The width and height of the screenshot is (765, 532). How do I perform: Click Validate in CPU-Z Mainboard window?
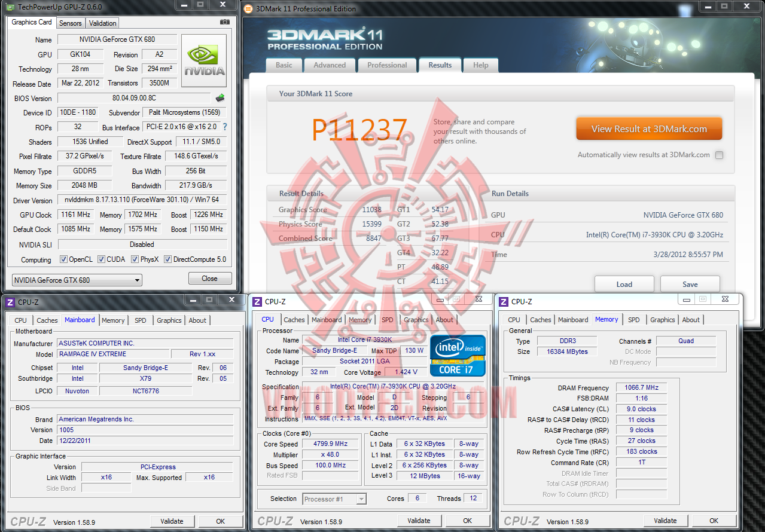pyautogui.click(x=172, y=521)
